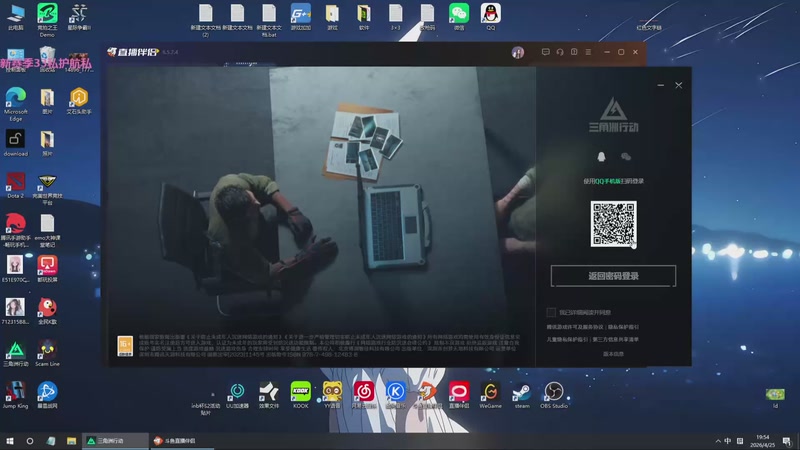Launch Jump King desktop shortcut
Image resolution: width=800 pixels, height=450 pixels.
tap(15, 395)
